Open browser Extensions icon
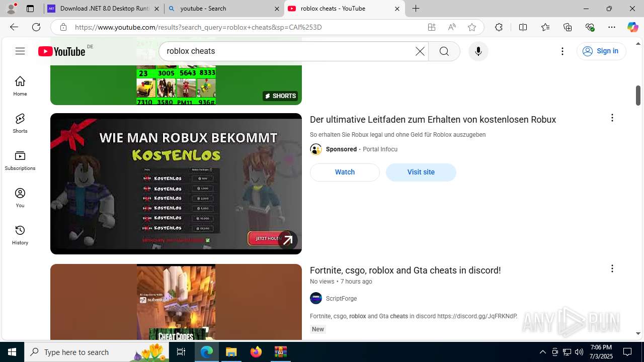644x362 pixels. click(x=499, y=27)
